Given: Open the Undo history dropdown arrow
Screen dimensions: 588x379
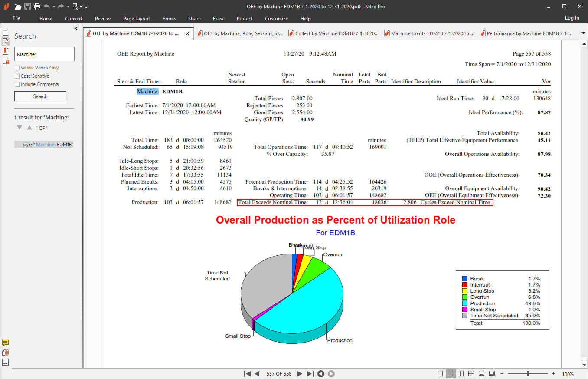Looking at the screenshot, I should [x=54, y=7].
